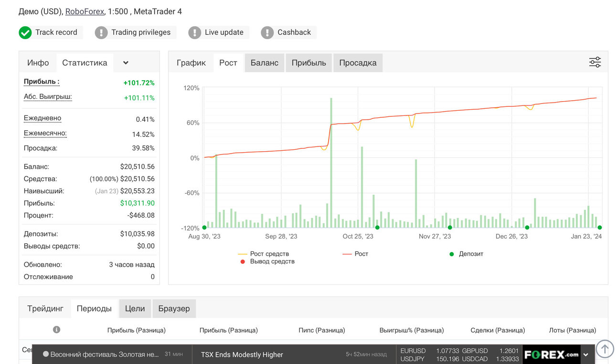Click the Cashback exclamation icon
The height and width of the screenshot is (364, 616).
pos(267,32)
